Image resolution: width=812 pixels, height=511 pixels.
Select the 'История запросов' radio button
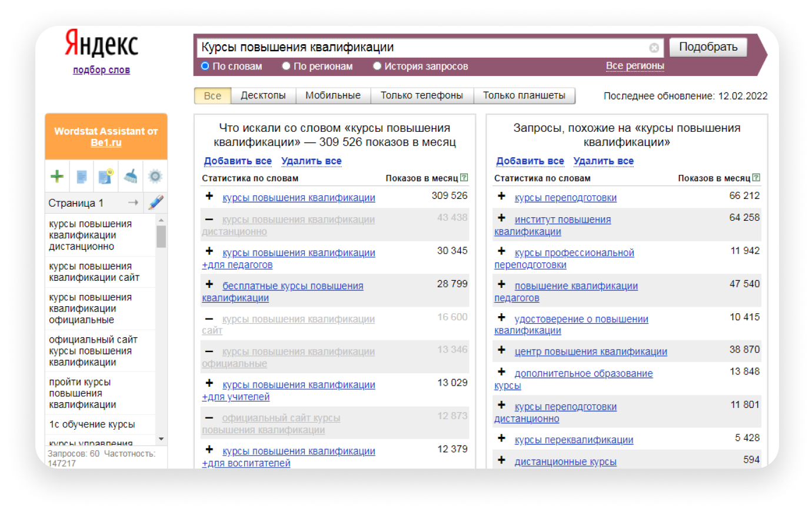click(x=377, y=66)
